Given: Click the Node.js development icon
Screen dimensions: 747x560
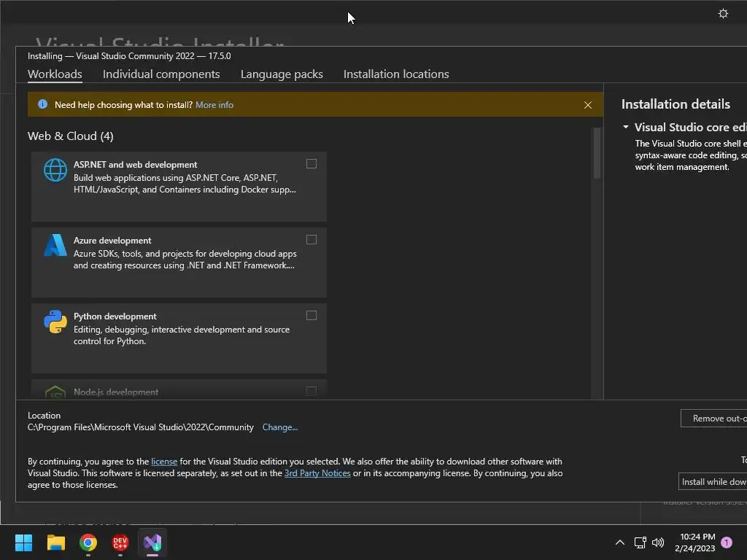Looking at the screenshot, I should (55, 392).
